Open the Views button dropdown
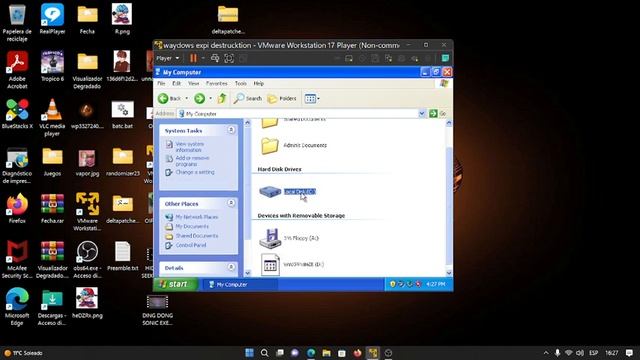640x360 pixels. coord(312,98)
